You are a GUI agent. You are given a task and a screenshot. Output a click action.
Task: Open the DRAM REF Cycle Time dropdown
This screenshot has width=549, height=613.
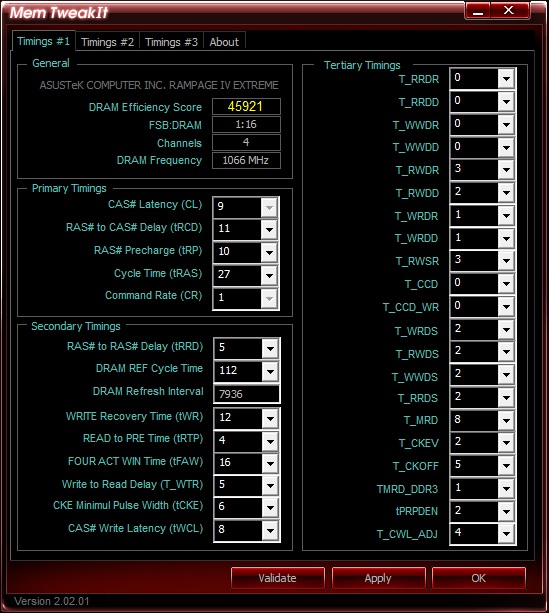coord(270,371)
